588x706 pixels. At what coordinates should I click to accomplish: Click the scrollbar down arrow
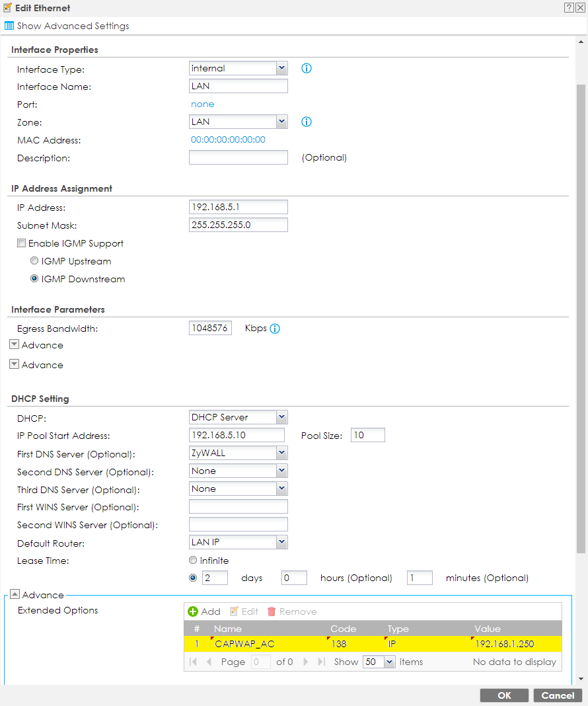pyautogui.click(x=581, y=678)
